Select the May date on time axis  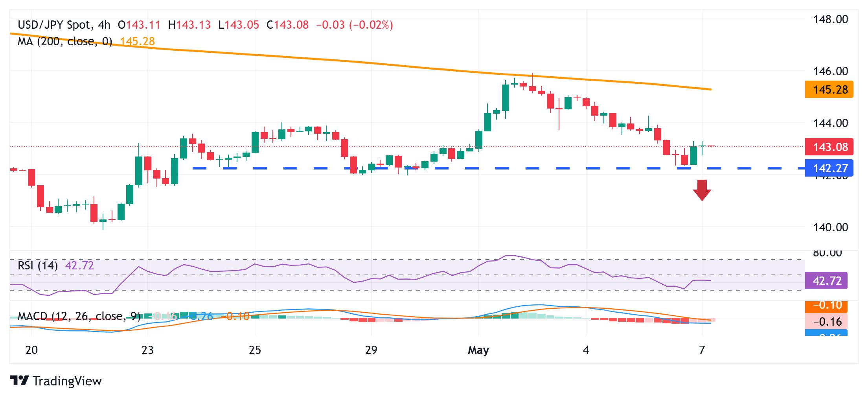pos(478,350)
